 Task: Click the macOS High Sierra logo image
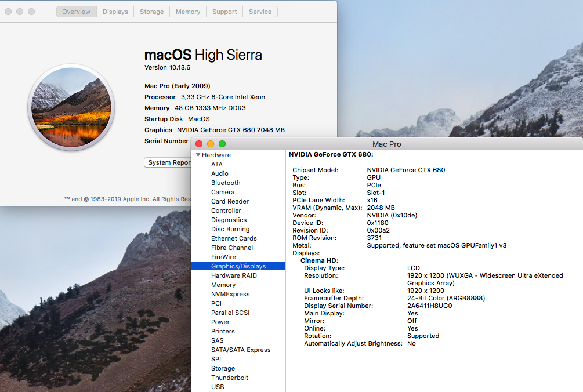click(x=71, y=107)
